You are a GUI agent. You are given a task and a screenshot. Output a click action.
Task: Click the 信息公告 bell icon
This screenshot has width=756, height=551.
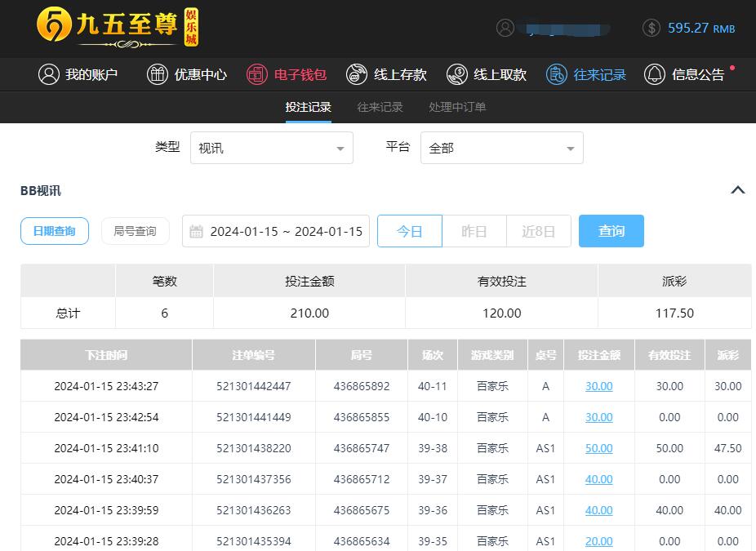pyautogui.click(x=655, y=74)
